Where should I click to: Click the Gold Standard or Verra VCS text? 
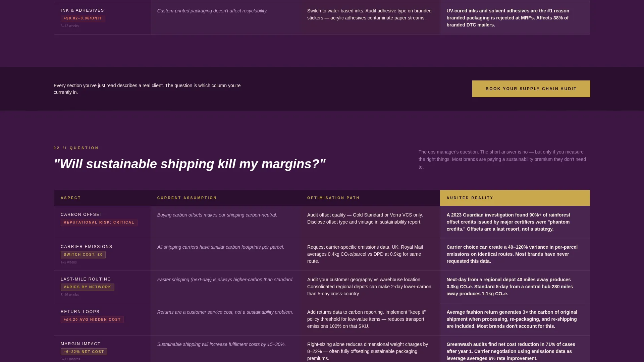(x=365, y=219)
